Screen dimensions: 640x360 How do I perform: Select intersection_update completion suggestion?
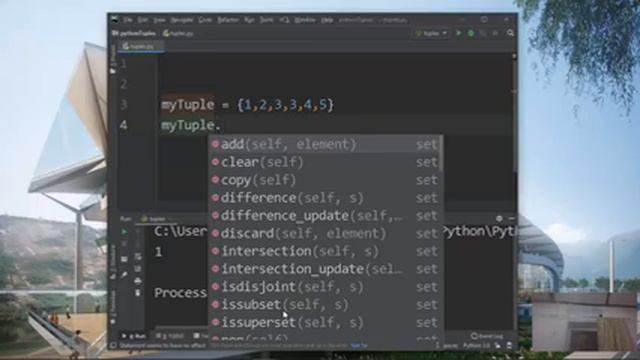coord(325,269)
